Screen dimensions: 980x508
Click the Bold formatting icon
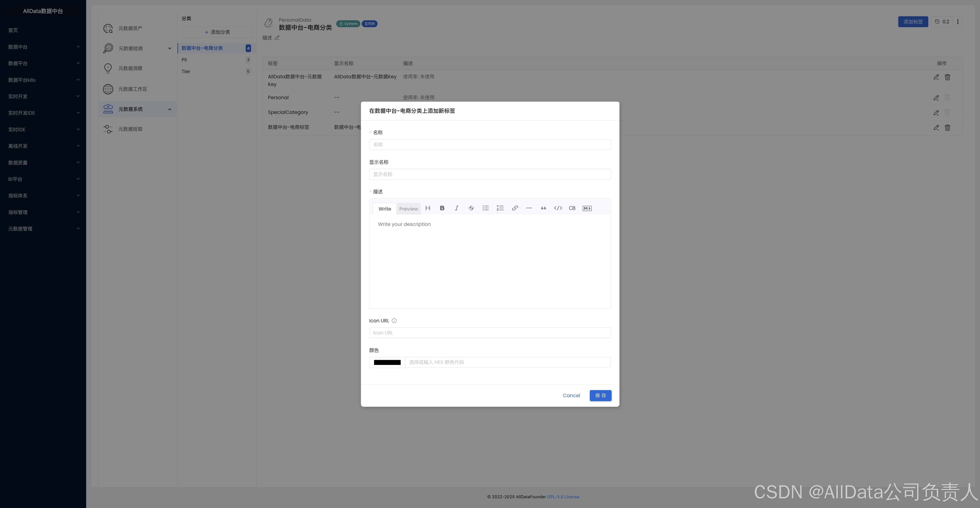point(442,208)
